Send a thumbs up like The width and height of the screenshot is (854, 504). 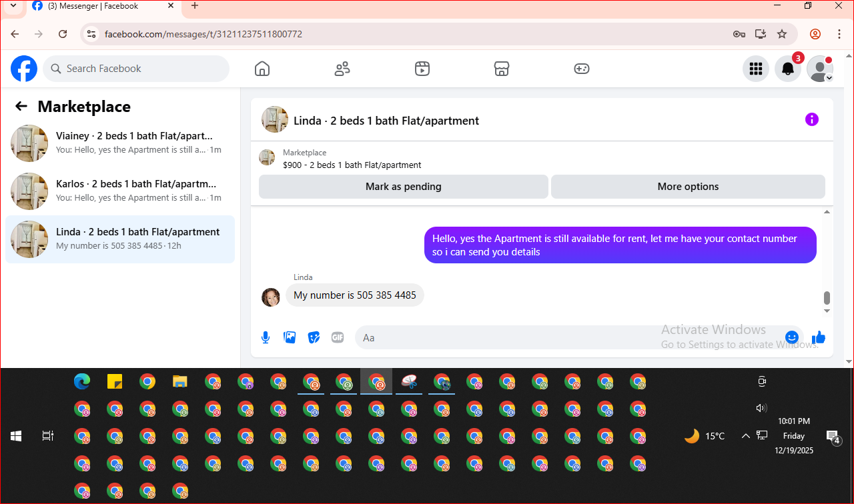(819, 337)
